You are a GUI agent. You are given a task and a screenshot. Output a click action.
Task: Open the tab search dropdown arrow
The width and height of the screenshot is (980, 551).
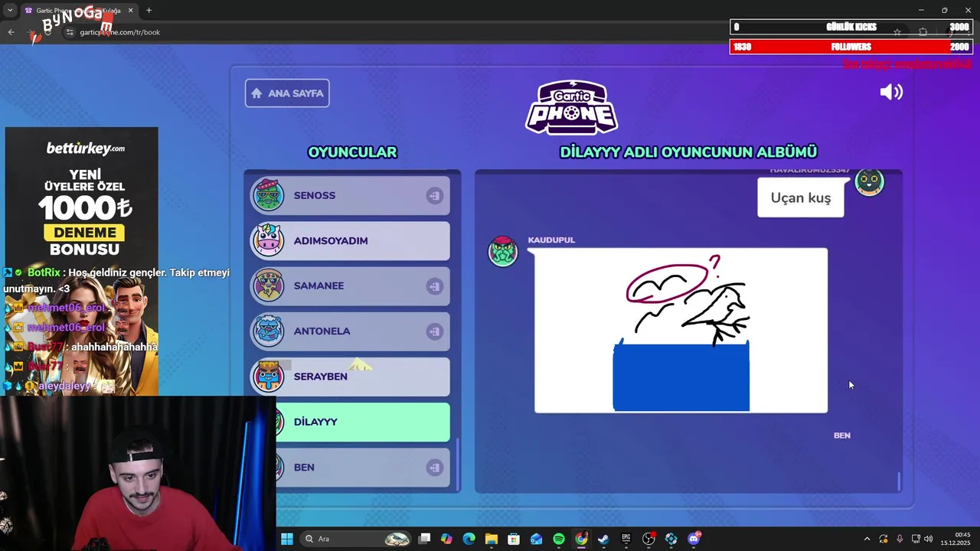[9, 10]
